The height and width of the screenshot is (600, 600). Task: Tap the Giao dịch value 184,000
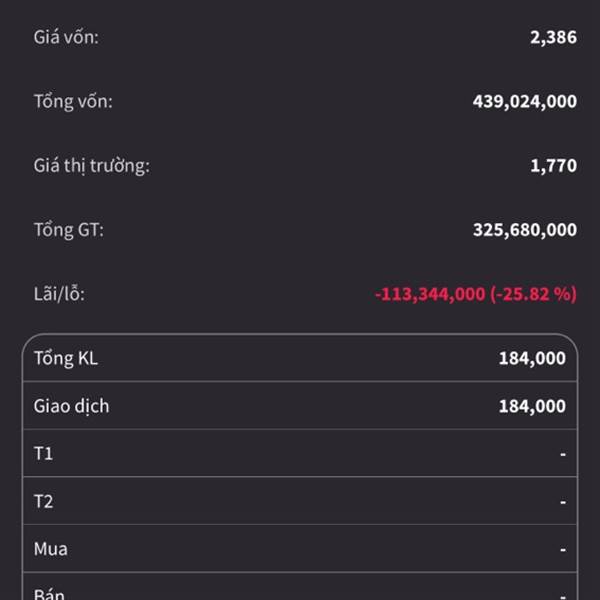click(532, 406)
